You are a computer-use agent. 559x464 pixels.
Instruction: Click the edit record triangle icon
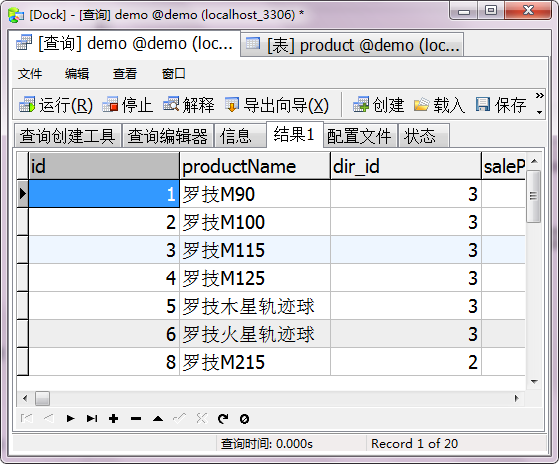point(158,418)
